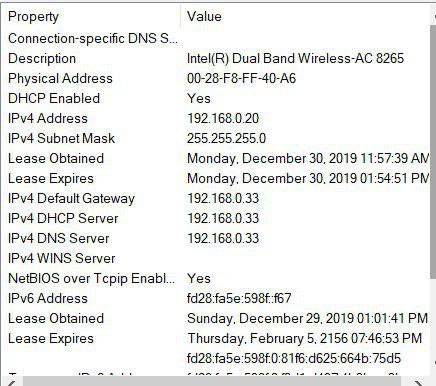
Task: Select the 192.168.0.20 IPv4 value
Action: (x=223, y=118)
